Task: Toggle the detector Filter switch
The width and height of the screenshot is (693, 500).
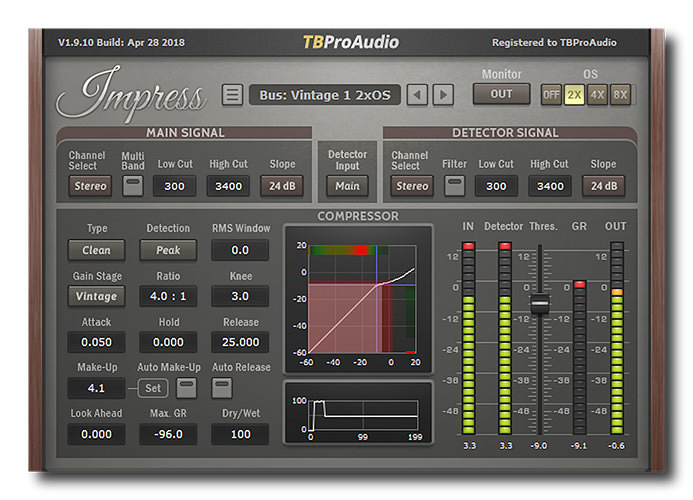Action: pos(455,185)
